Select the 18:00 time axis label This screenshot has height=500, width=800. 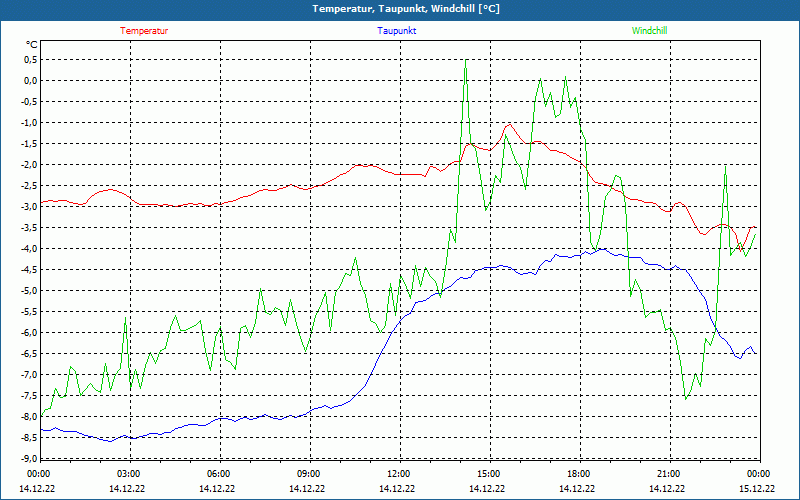[x=578, y=474]
